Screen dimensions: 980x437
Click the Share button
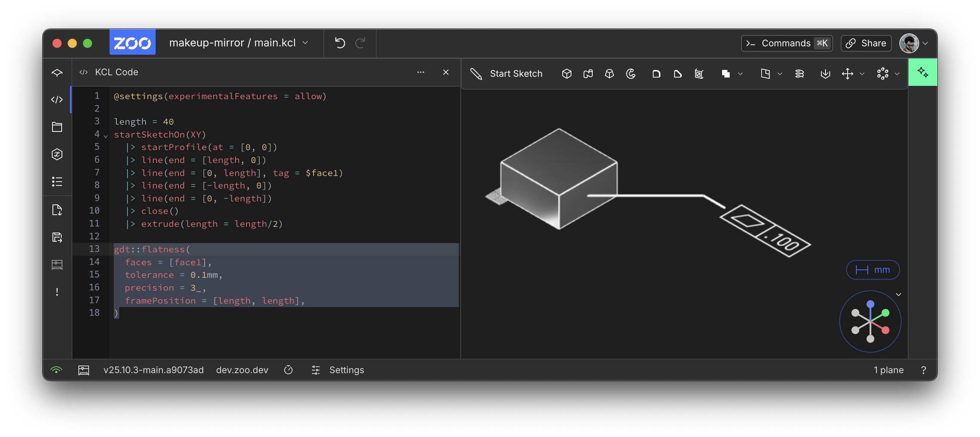pos(866,43)
